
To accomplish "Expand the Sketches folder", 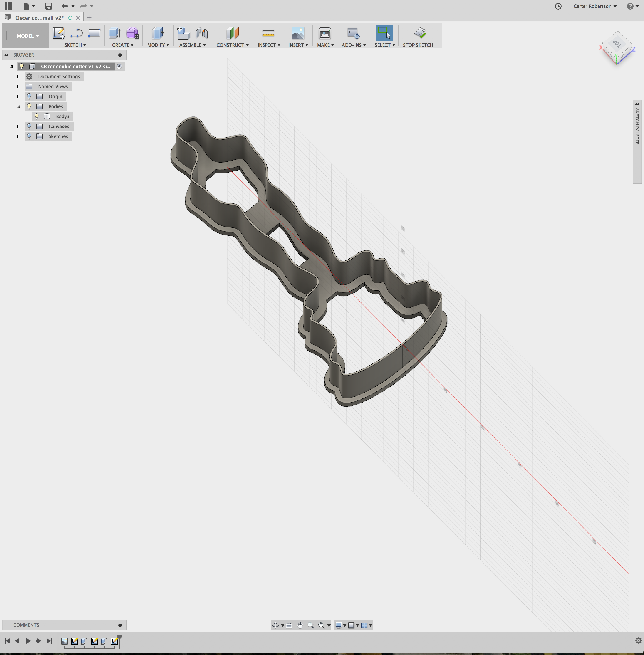I will point(19,136).
